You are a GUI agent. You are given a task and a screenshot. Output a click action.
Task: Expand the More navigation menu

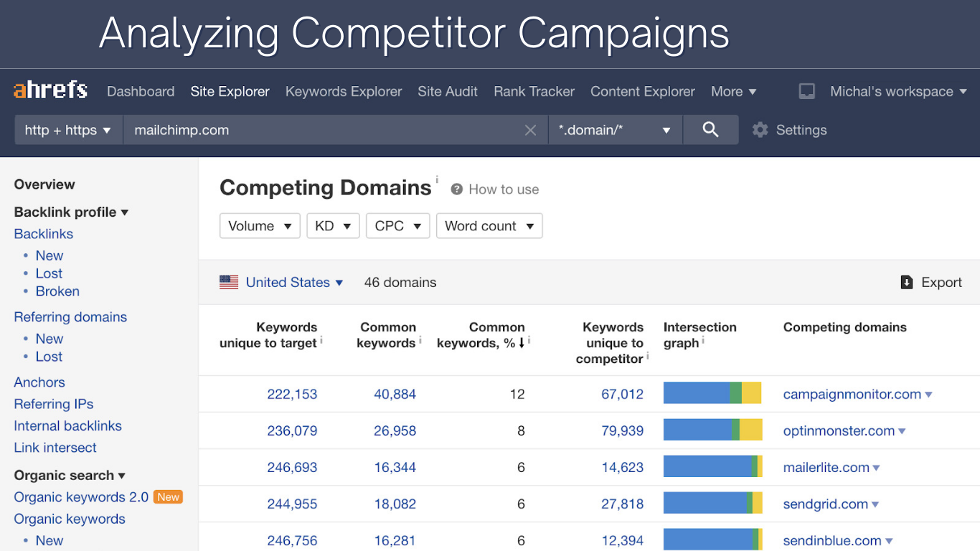(734, 91)
